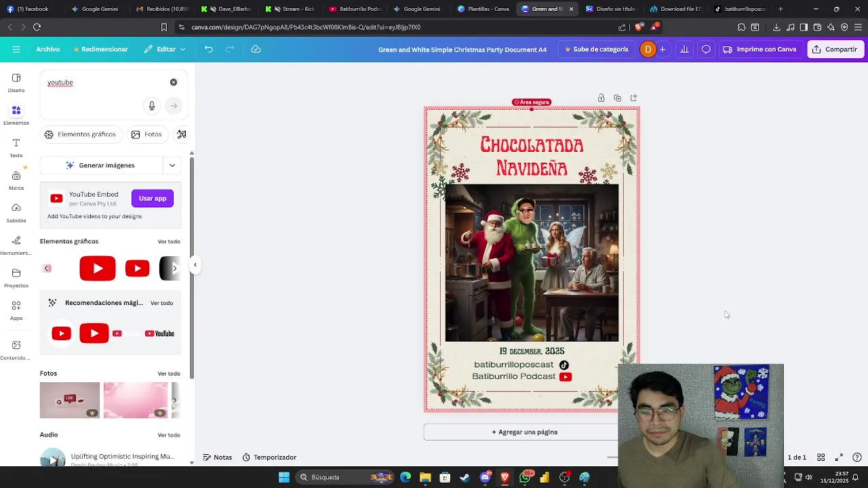Click the plus add collaborator icon
The image size is (868, 488).
[x=663, y=49]
